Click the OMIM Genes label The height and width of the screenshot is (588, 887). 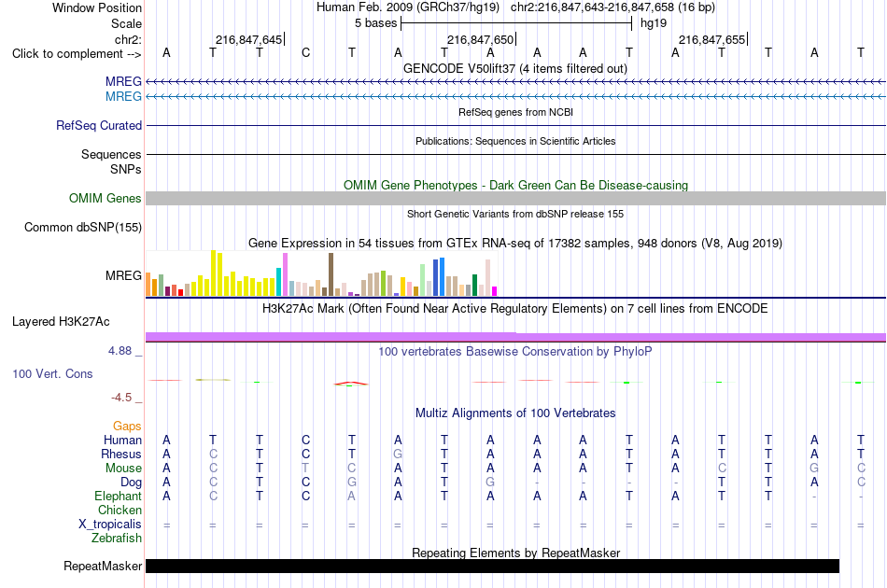click(105, 199)
